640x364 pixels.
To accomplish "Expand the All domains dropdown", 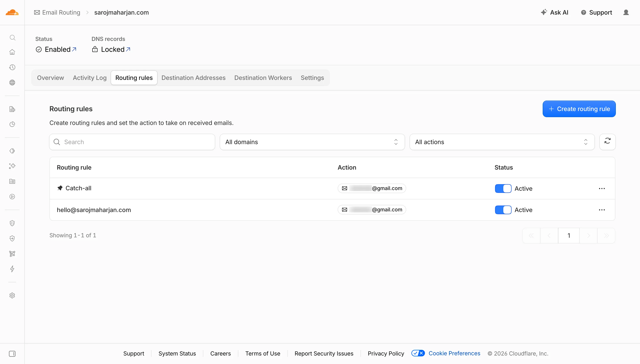I will [312, 142].
